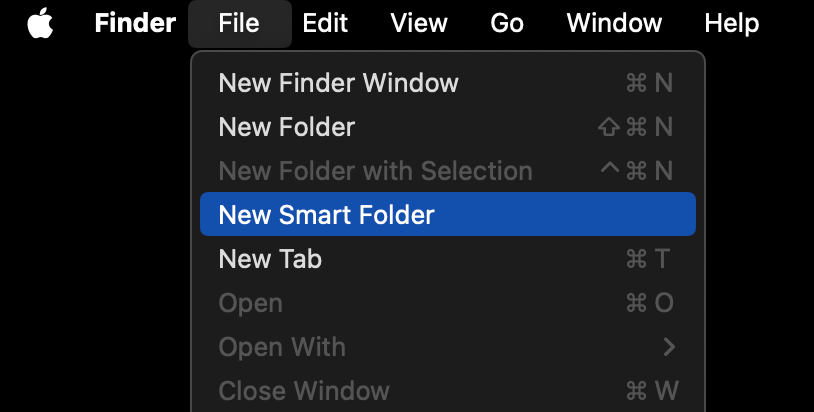Open the Help menu
Screen dimensions: 814x412
tap(731, 23)
